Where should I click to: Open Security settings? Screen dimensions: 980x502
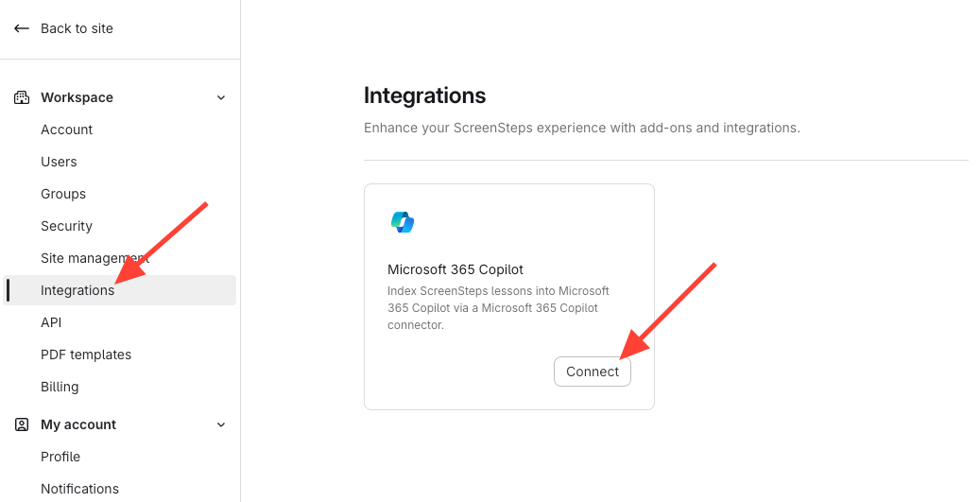(66, 226)
